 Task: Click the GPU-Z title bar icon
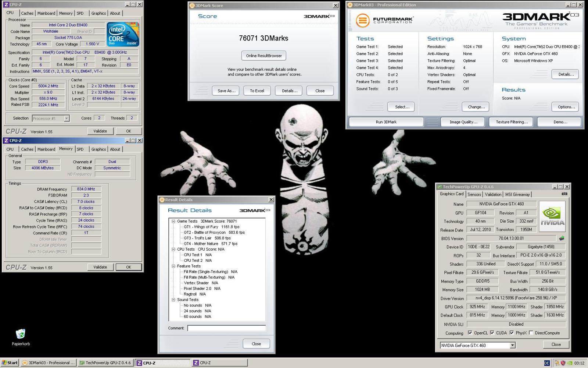(x=439, y=187)
